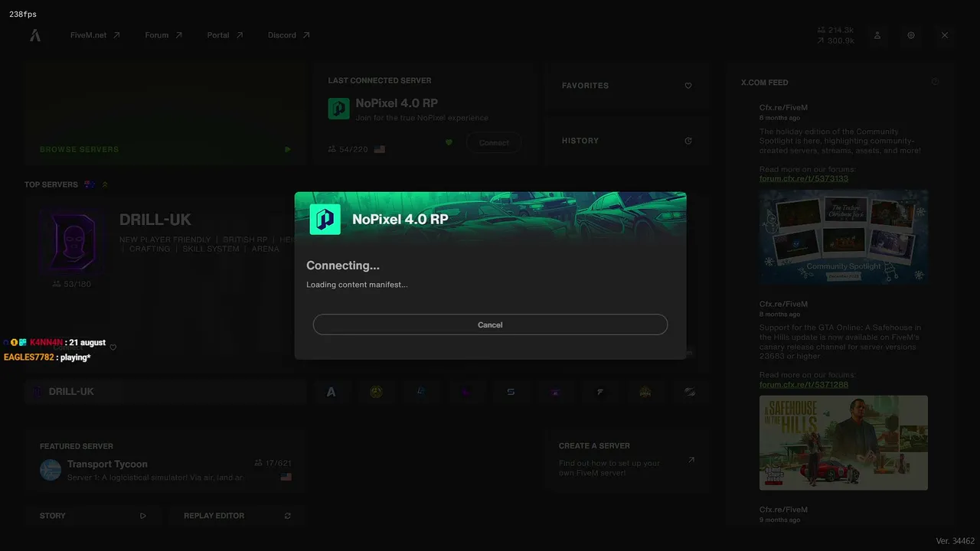Click the heart icon beside Favorites
Viewport: 980px width, 551px height.
click(x=688, y=86)
